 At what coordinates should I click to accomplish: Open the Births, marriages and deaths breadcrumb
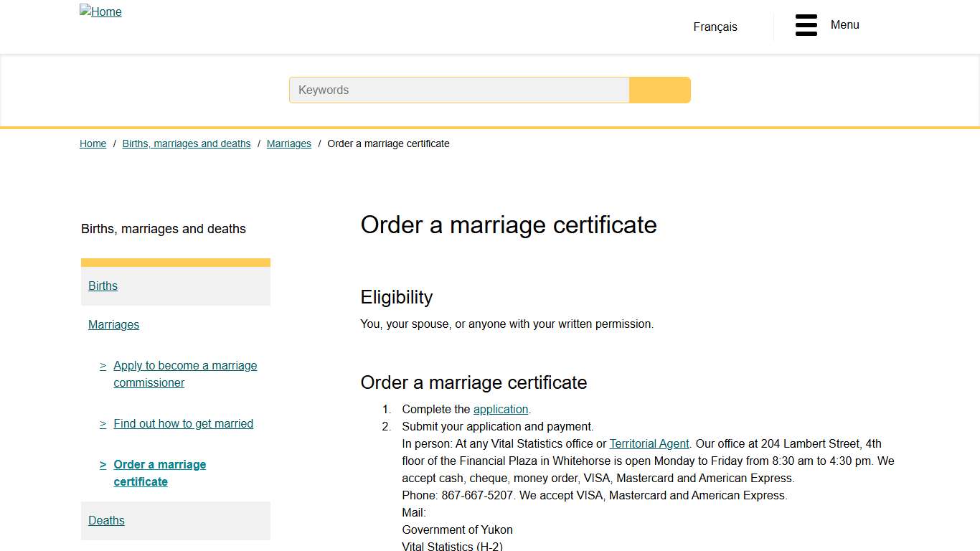(186, 143)
